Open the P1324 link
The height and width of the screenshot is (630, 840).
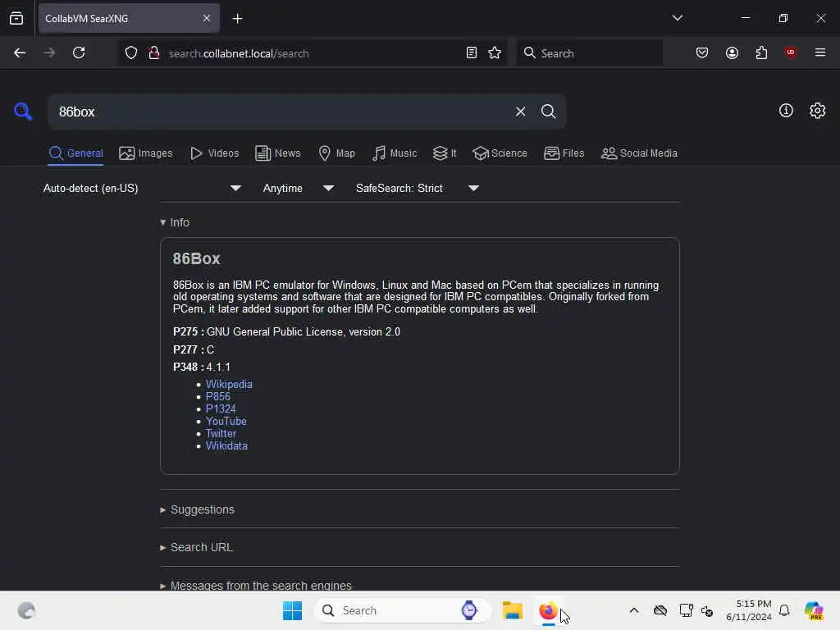pyautogui.click(x=220, y=409)
